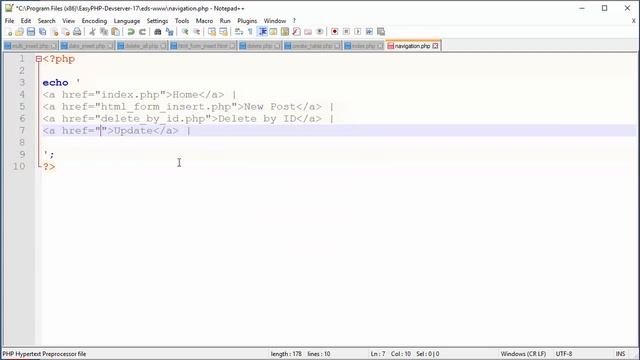Open Find with the binoculars icon

point(158,32)
